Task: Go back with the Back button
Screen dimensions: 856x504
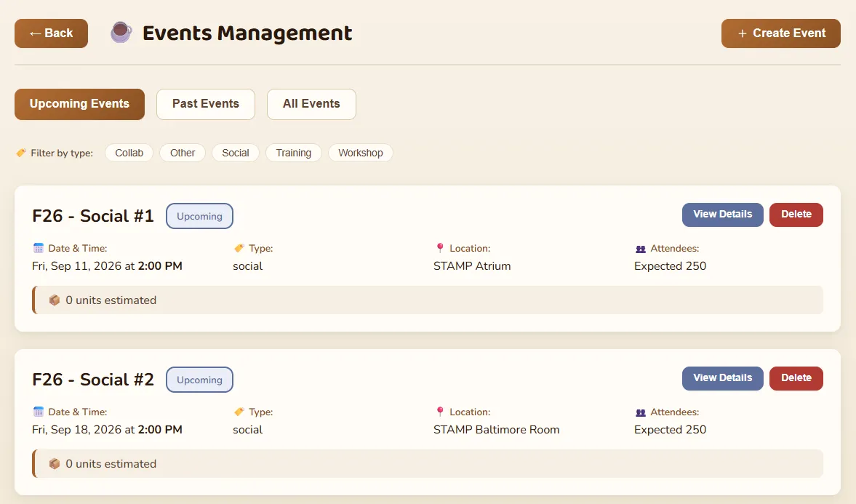Action: tap(52, 33)
